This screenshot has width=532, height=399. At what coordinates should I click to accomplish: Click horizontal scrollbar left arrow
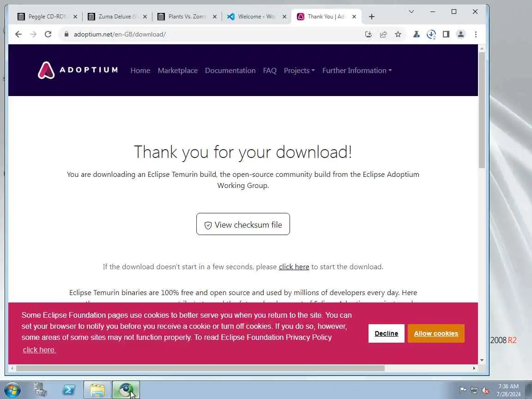coord(12,368)
